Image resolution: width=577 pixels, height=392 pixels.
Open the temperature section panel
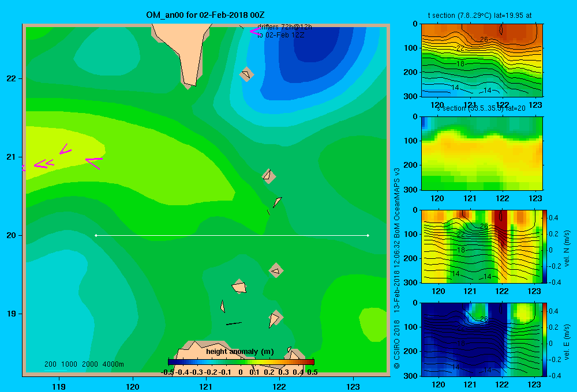click(482, 61)
